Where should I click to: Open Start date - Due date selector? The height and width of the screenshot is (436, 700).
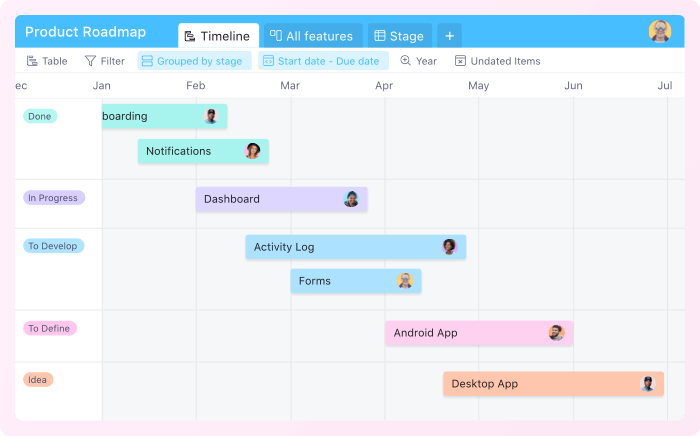322,61
